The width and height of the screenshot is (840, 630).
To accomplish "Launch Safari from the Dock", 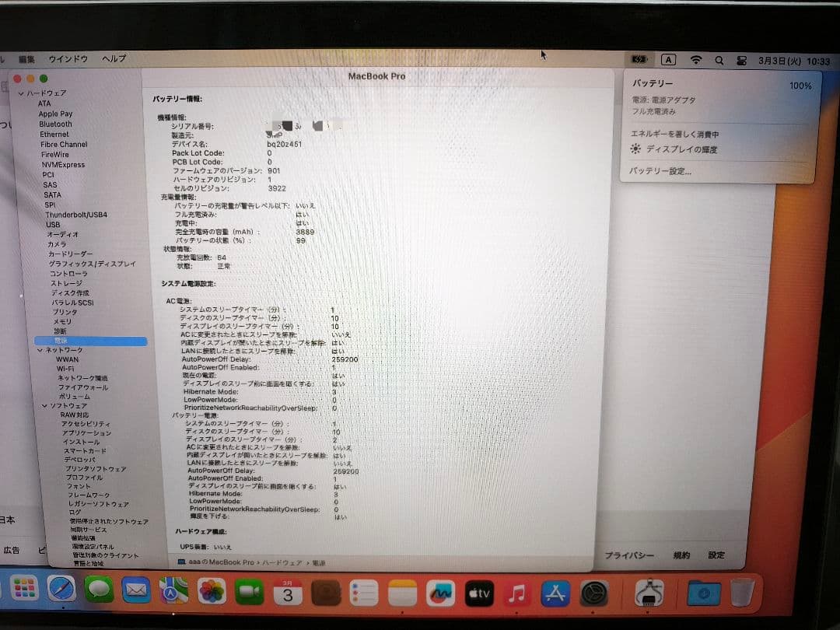I will [x=61, y=589].
